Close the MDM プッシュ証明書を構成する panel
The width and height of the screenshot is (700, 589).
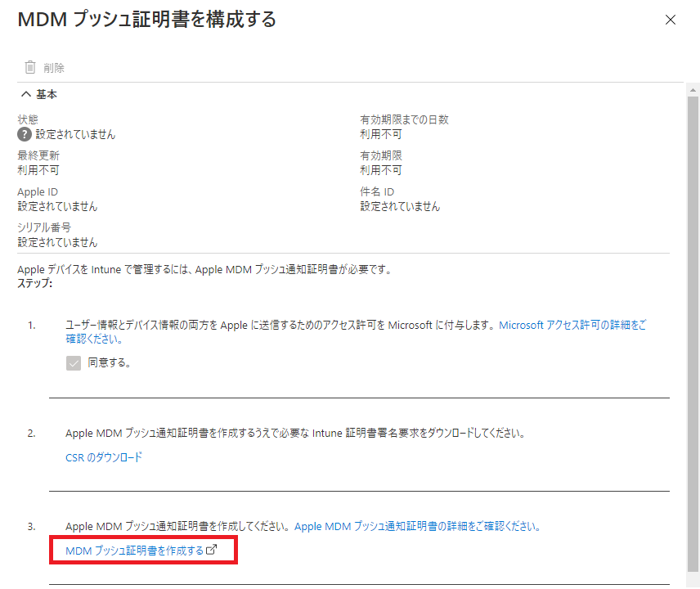(x=670, y=20)
